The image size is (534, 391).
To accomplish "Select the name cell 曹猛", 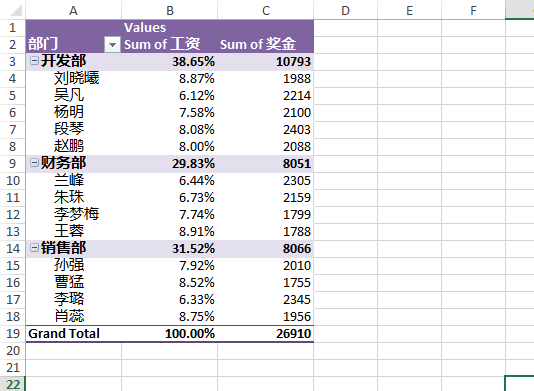I will (x=74, y=282).
